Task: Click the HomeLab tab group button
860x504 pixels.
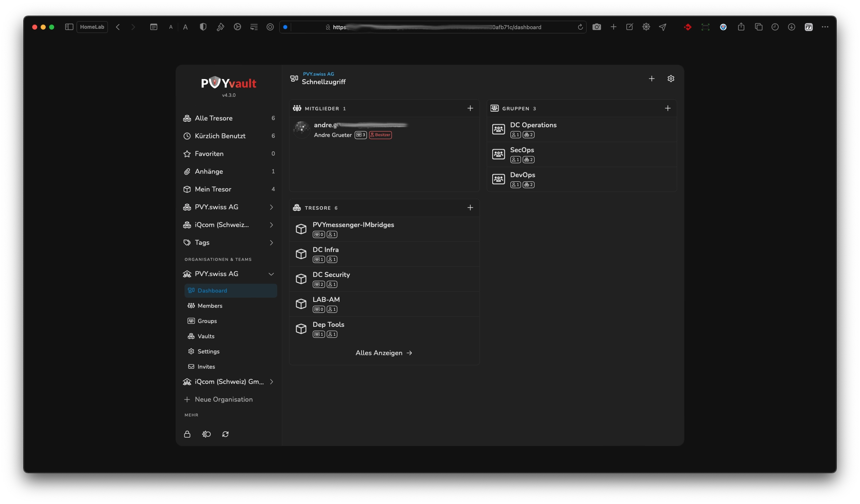Action: pyautogui.click(x=92, y=27)
